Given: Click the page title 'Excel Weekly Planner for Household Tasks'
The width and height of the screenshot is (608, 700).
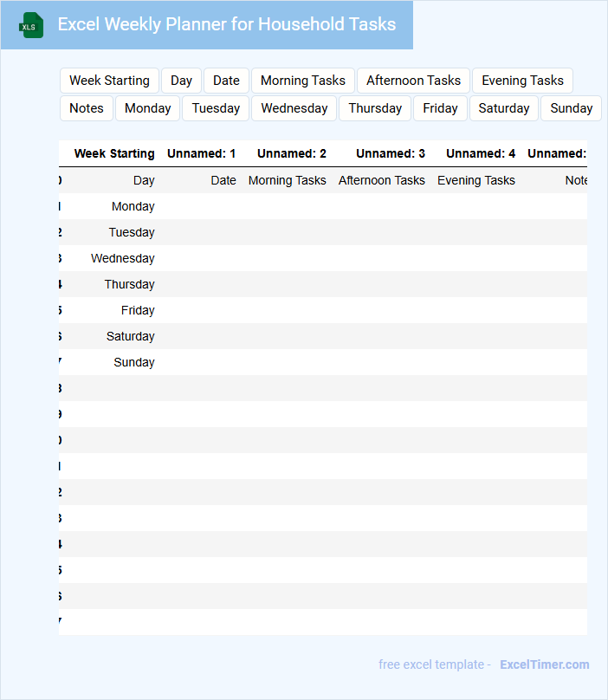Looking at the screenshot, I should (x=227, y=24).
